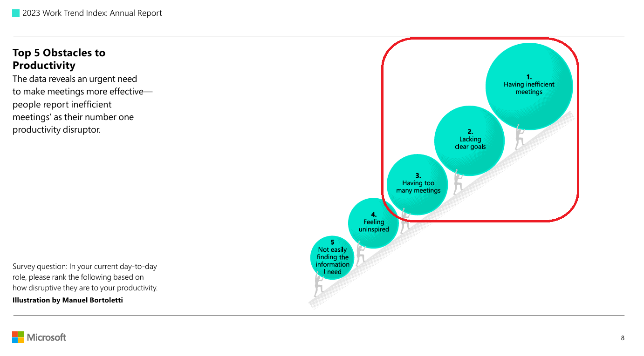The width and height of the screenshot is (644, 356).
Task: Click the Microsoft wordmark text
Action: point(47,337)
